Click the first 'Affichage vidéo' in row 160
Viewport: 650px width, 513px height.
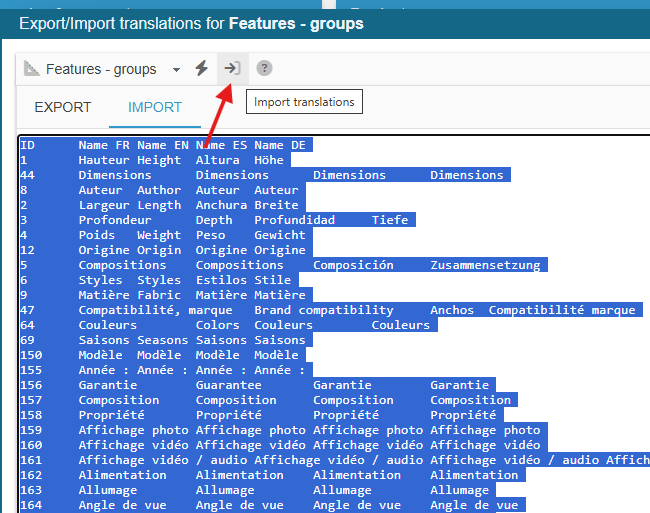click(133, 445)
